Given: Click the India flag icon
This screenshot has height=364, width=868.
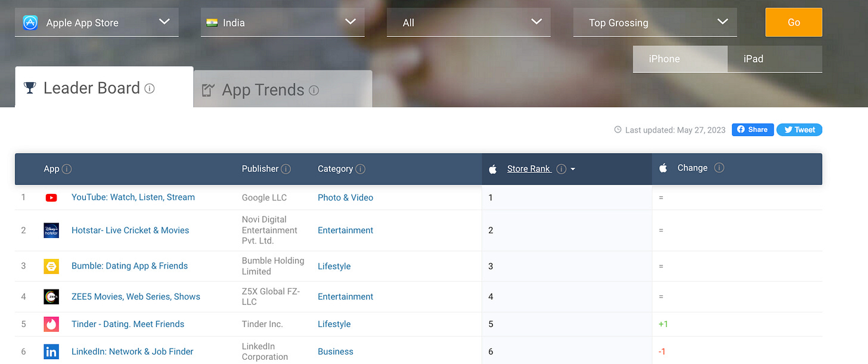Looking at the screenshot, I should click(x=212, y=23).
